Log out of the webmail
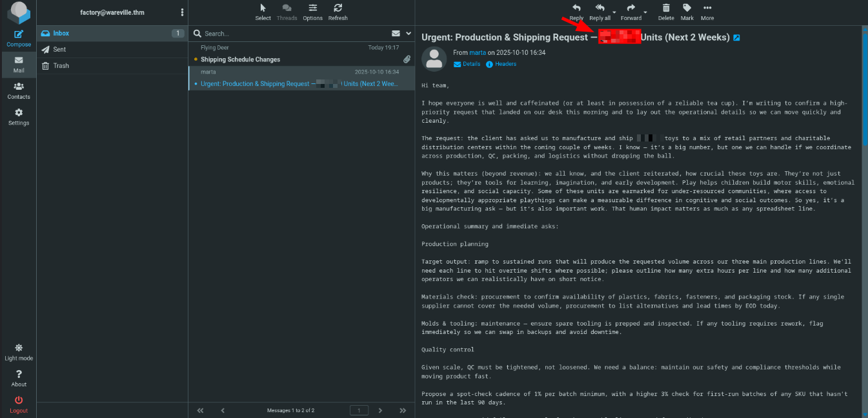This screenshot has height=418, width=868. (19, 404)
